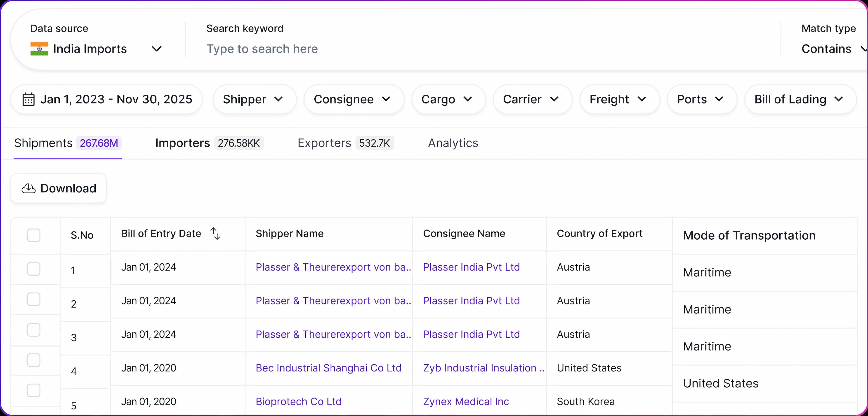Open the Analytics tab
The width and height of the screenshot is (868, 416).
click(x=453, y=143)
